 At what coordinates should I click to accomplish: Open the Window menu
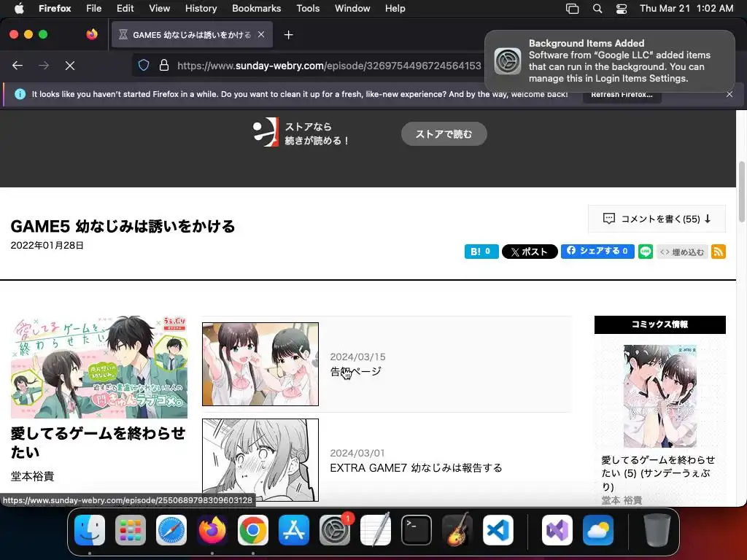(x=352, y=8)
